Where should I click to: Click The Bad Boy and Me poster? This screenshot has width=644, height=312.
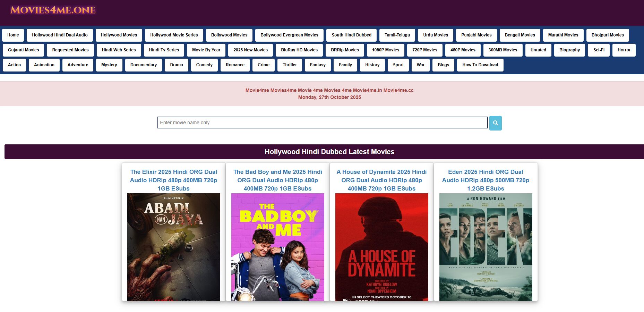pyautogui.click(x=278, y=247)
